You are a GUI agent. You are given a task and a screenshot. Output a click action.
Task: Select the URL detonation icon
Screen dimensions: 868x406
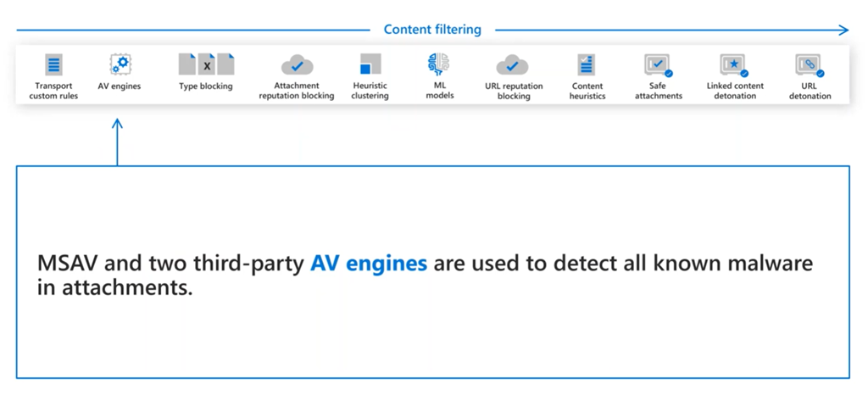point(809,65)
